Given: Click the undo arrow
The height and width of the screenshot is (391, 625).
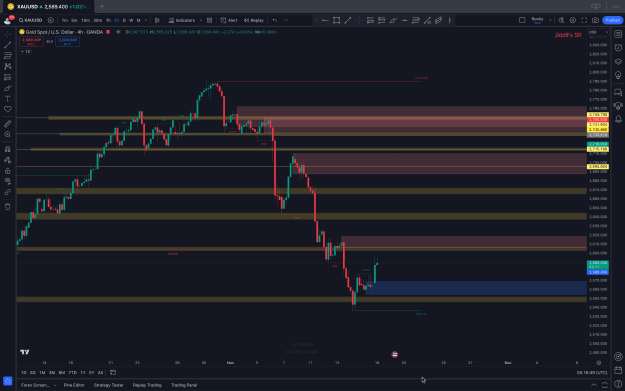Looking at the screenshot, I should (275, 20).
